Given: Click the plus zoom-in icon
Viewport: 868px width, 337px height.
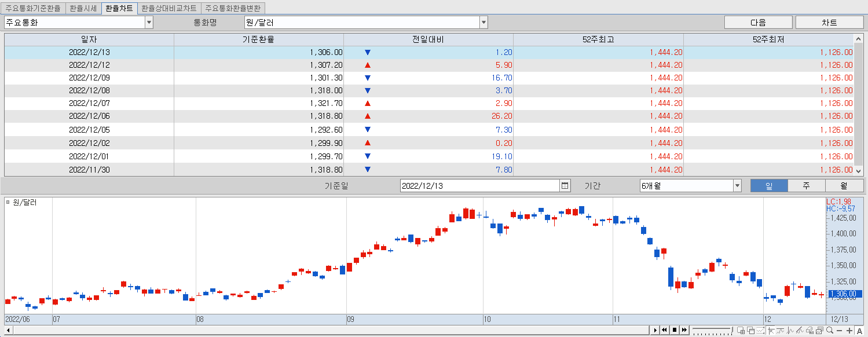Looking at the screenshot, I should point(849,331).
